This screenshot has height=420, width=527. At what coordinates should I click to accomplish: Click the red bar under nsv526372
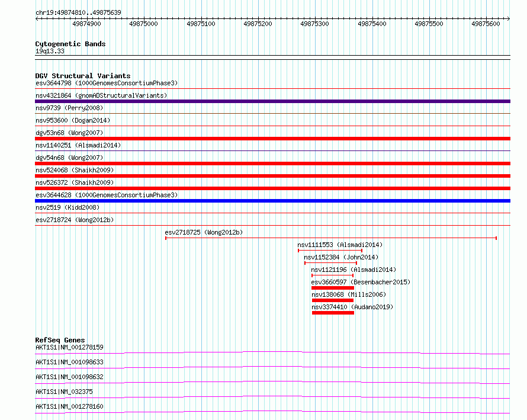pos(272,188)
